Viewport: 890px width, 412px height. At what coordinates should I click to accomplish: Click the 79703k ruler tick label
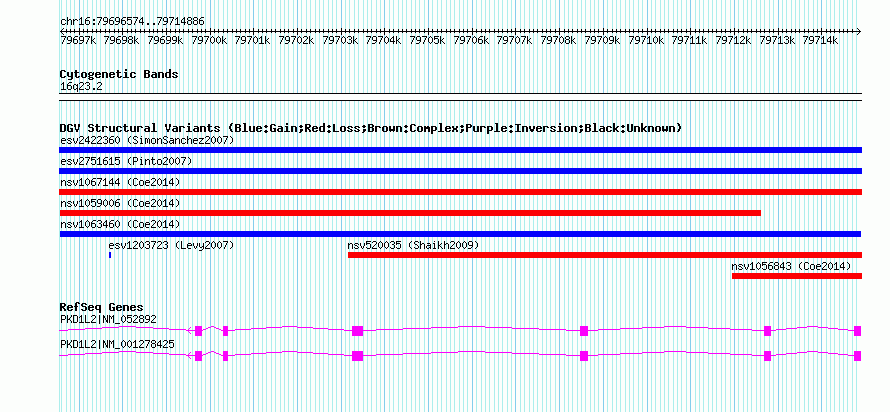coord(341,40)
